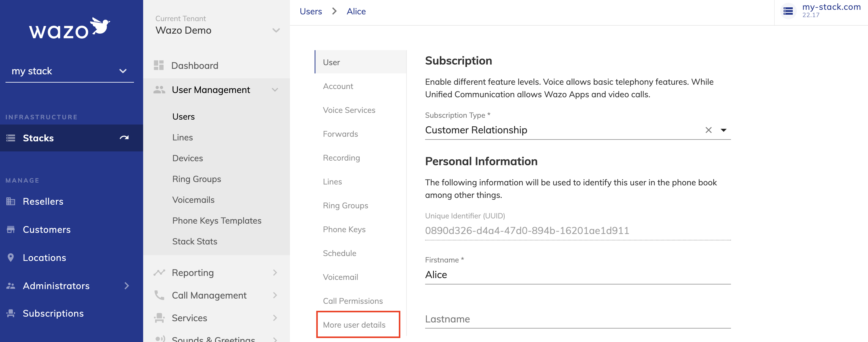This screenshot has height=342, width=868.
Task: Open Phone Keys Templates menu item
Action: click(x=217, y=221)
